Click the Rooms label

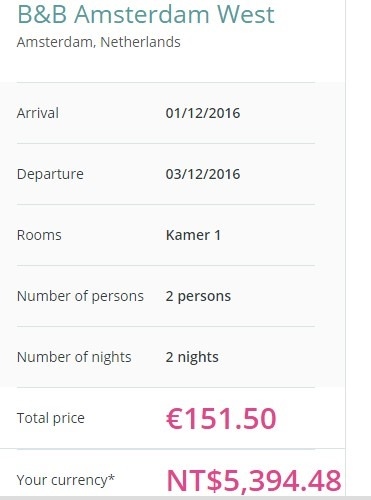coord(39,235)
